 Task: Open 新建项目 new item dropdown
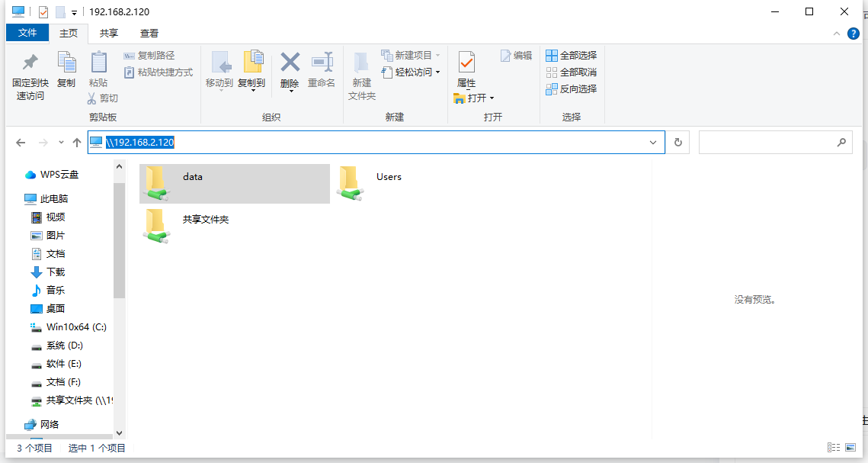(x=411, y=56)
